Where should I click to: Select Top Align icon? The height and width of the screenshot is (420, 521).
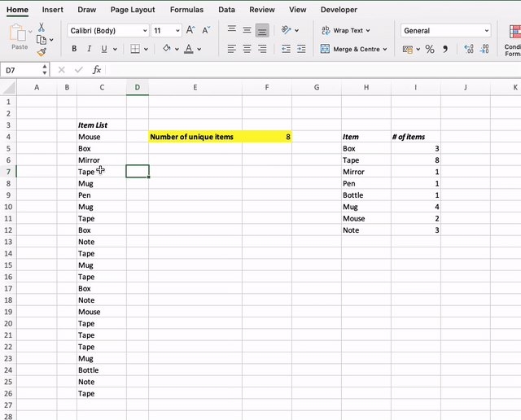pyautogui.click(x=232, y=30)
